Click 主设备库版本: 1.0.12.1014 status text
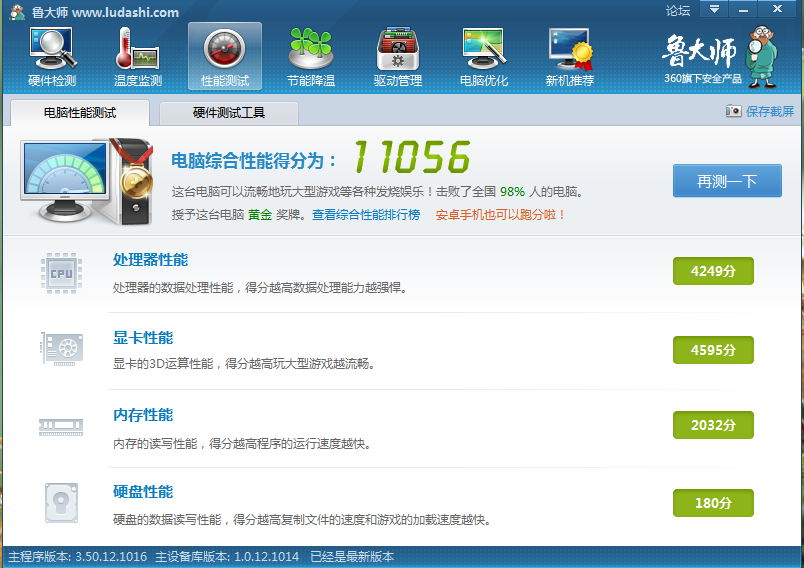This screenshot has height=568, width=804. click(227, 557)
